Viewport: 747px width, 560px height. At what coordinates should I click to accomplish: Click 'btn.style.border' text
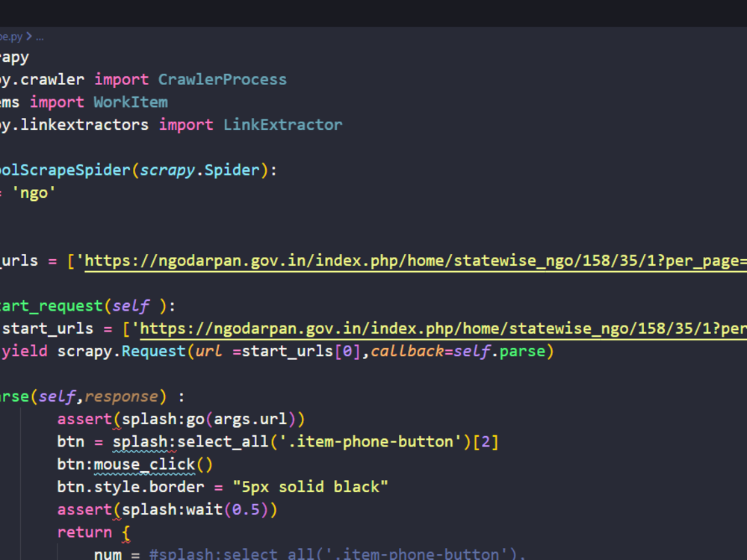131,487
